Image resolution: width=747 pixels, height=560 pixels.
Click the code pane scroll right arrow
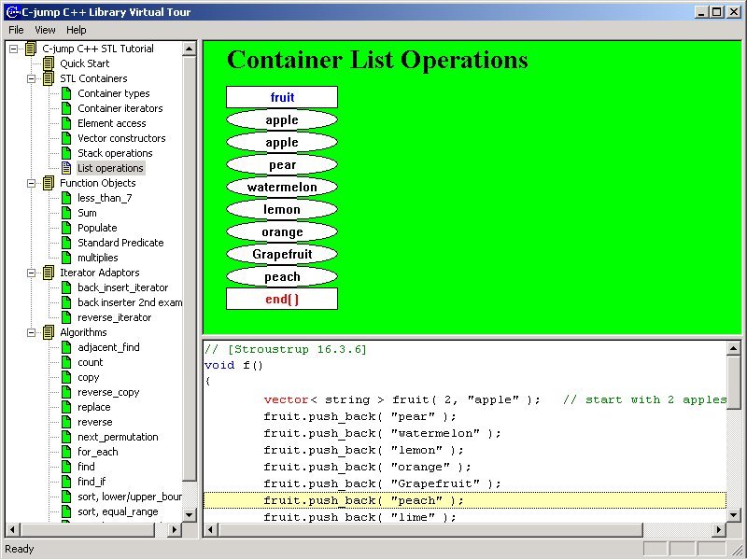pyautogui.click(x=720, y=529)
